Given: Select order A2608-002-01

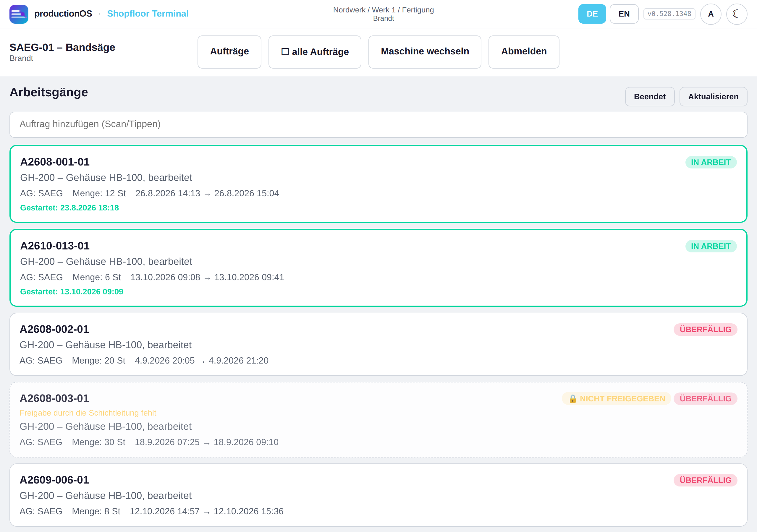Looking at the screenshot, I should [x=378, y=344].
